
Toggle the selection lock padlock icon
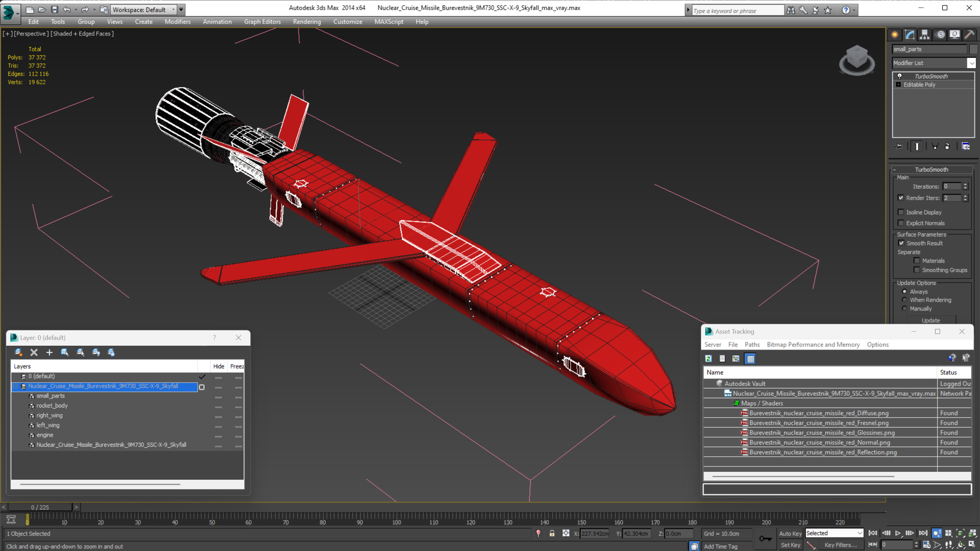(552, 533)
